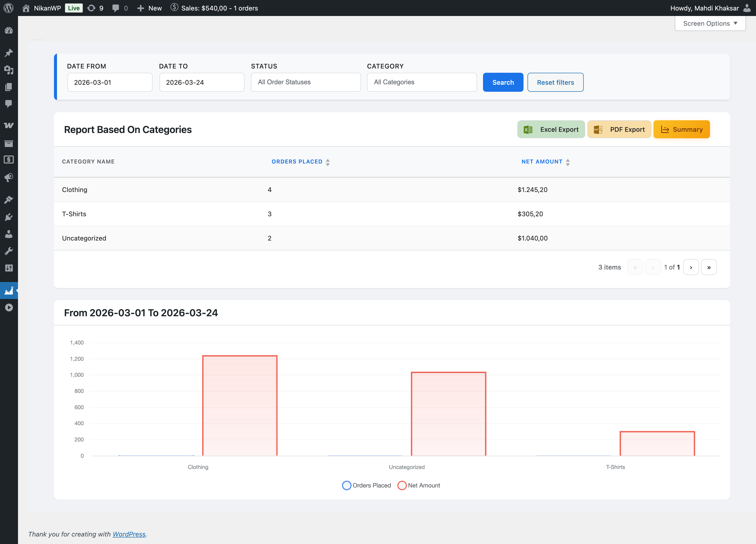Open the Users icon in sidebar

[x=9, y=234]
